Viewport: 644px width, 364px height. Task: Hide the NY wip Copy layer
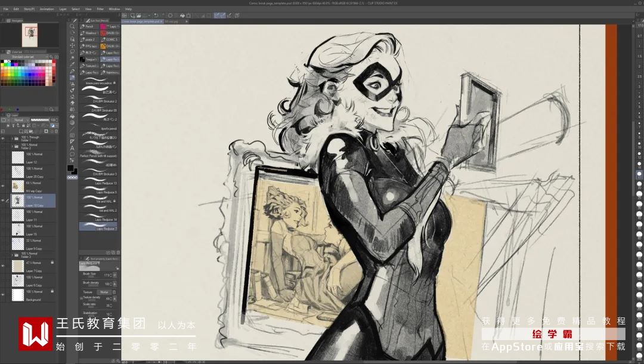pos(3,186)
